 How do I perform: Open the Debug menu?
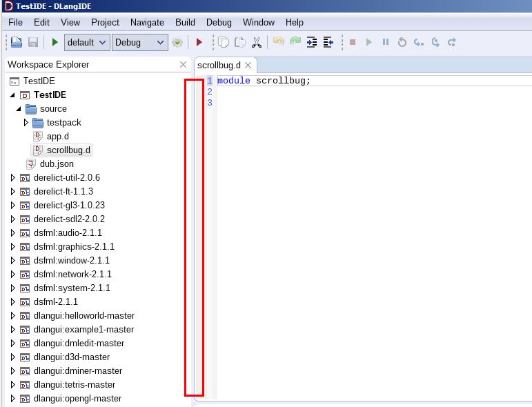coord(219,22)
